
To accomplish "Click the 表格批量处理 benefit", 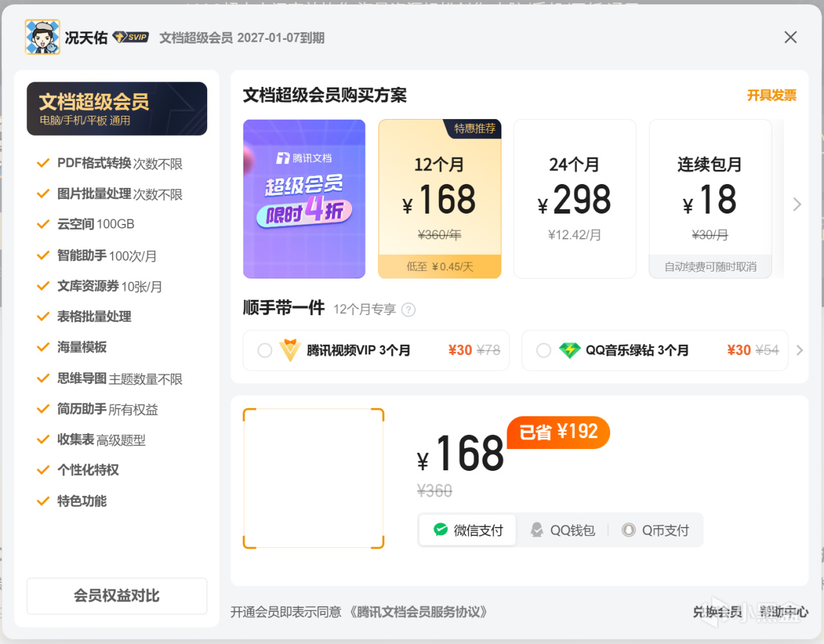I will pos(84,317).
